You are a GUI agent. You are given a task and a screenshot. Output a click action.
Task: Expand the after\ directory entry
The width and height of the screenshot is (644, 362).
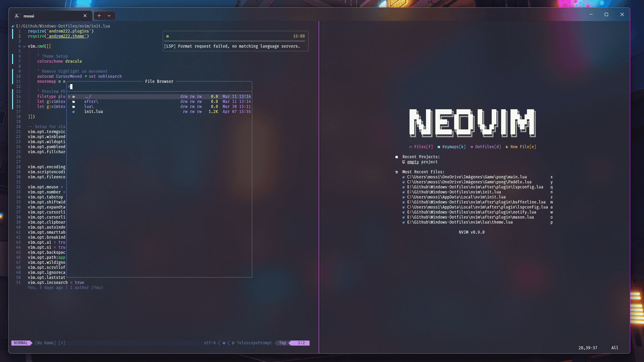tap(91, 101)
